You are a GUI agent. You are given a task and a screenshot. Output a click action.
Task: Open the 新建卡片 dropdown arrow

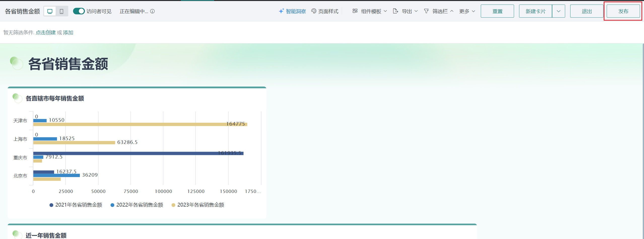[558, 11]
